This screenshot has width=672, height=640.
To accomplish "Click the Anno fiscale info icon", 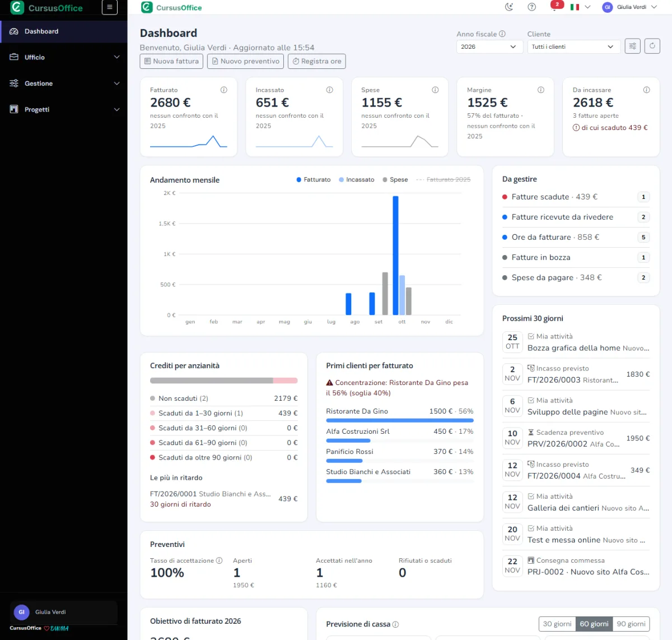I will 502,34.
